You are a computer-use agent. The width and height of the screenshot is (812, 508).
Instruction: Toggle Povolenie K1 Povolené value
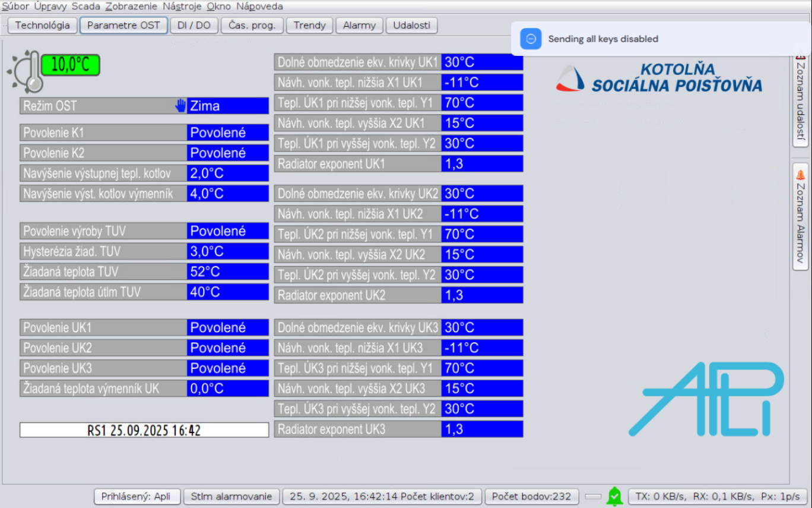228,132
